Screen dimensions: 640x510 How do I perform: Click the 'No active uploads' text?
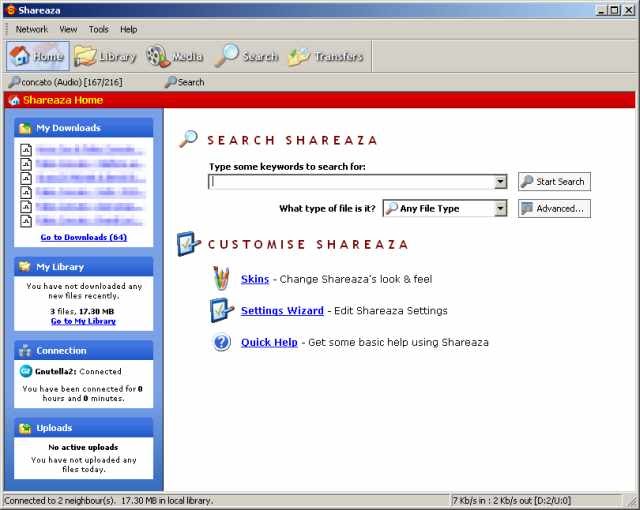(83, 447)
